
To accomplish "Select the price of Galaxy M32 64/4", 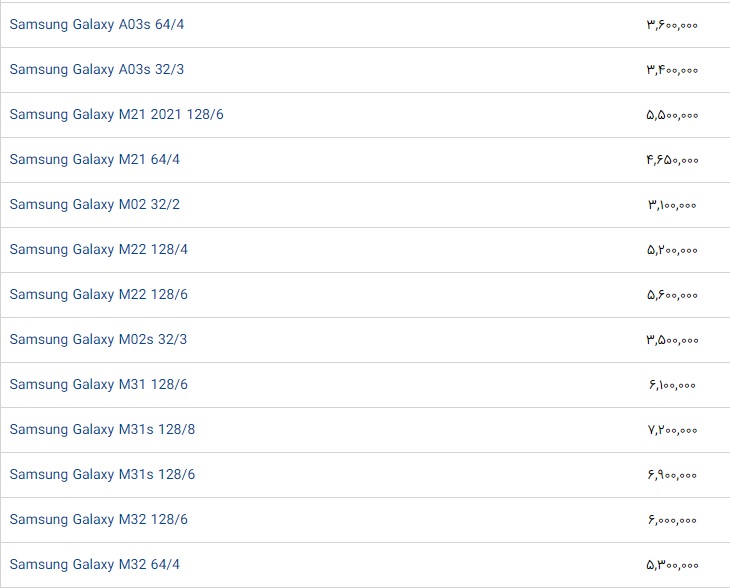I will [x=672, y=564].
